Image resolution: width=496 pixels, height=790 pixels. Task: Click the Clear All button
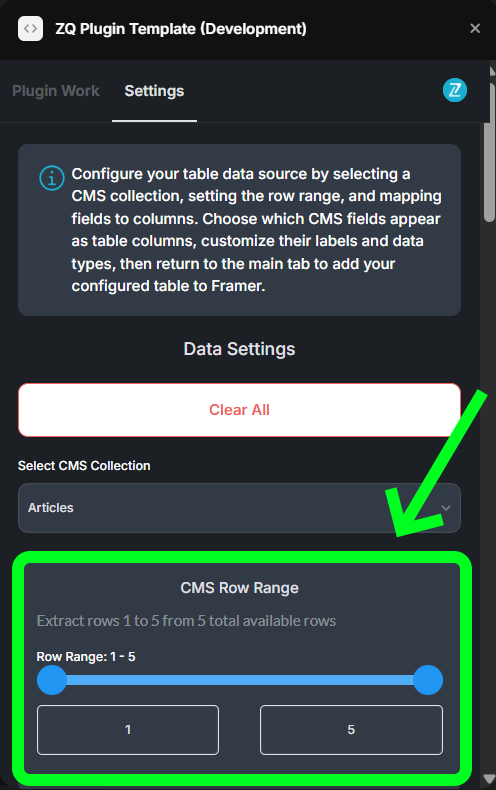point(239,410)
